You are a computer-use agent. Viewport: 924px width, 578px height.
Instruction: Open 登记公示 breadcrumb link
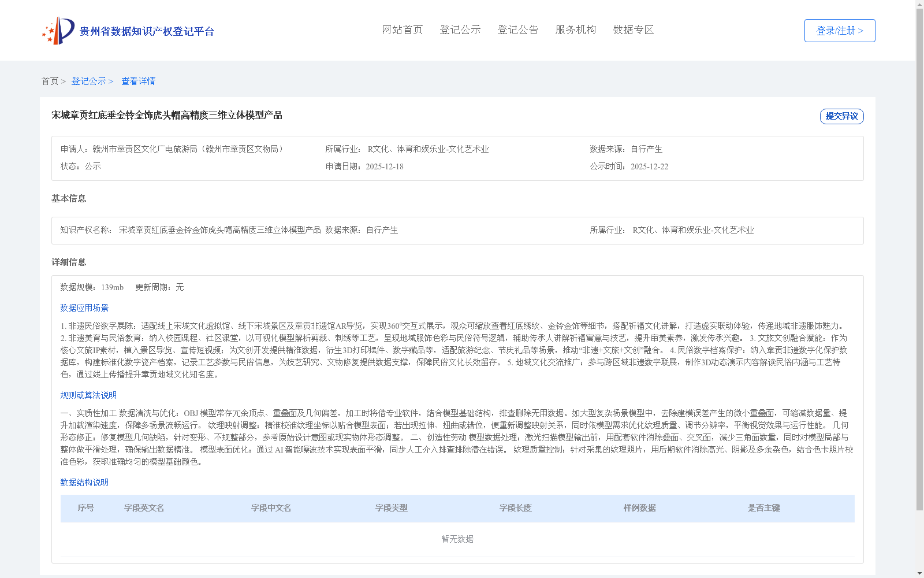[x=88, y=81]
